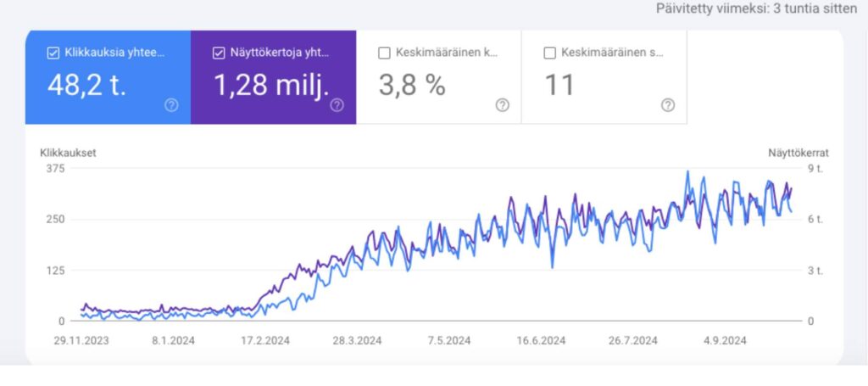Select the 1,28 milj. impressions value
This screenshot has height=386, width=868.
tap(269, 84)
